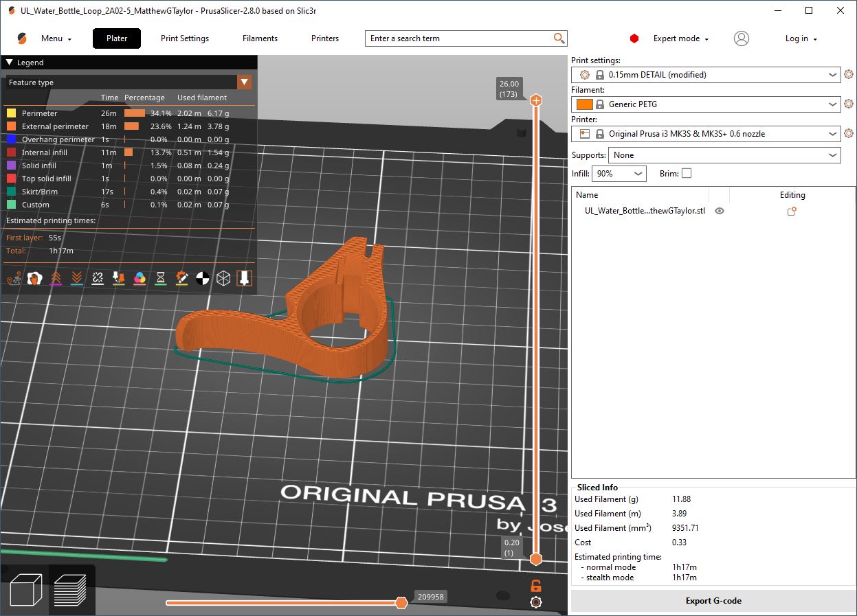Click the Export G-code button
This screenshot has height=616, width=857.
coord(713,601)
